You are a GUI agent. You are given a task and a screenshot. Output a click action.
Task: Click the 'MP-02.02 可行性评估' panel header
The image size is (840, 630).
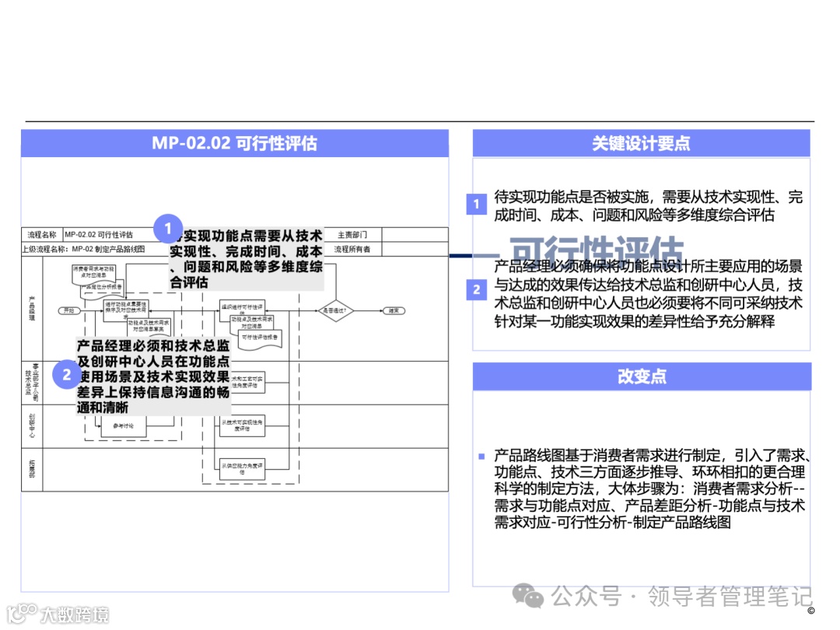pos(235,144)
